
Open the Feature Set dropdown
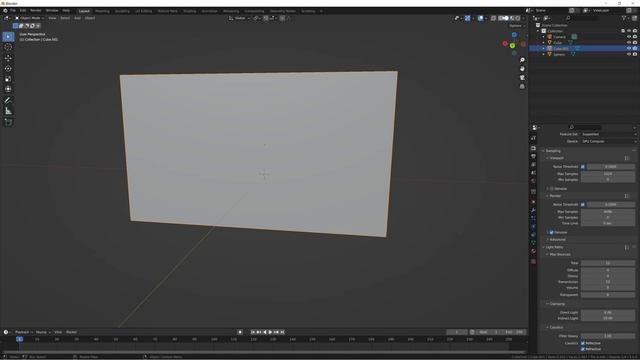[608, 134]
